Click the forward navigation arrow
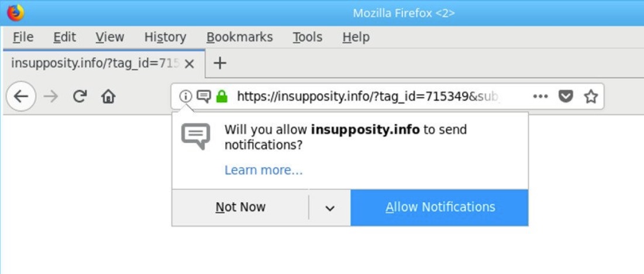Image resolution: width=644 pixels, height=274 pixels. tap(51, 96)
